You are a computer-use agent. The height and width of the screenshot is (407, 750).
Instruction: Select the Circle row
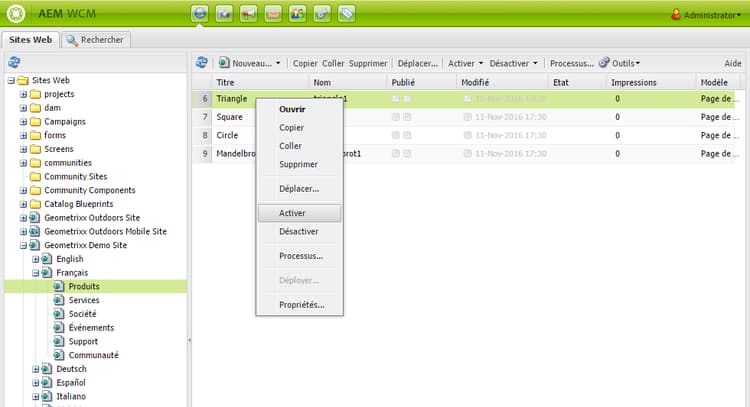click(463, 135)
